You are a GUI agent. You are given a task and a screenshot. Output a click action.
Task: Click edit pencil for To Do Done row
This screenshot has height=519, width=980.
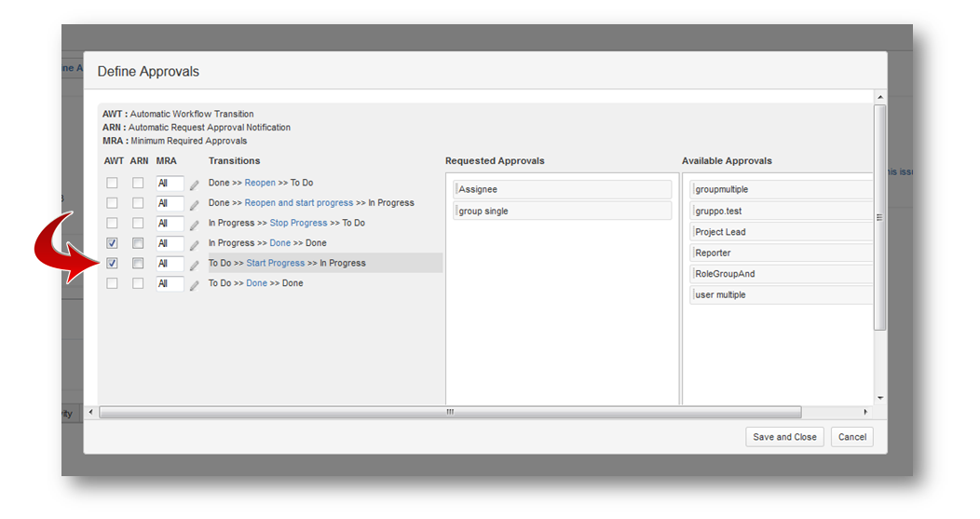point(195,285)
